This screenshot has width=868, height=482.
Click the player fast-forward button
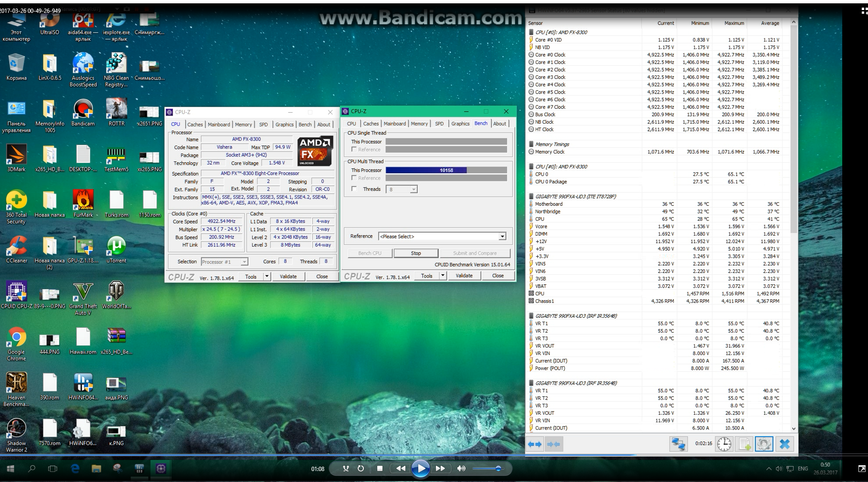coord(440,469)
